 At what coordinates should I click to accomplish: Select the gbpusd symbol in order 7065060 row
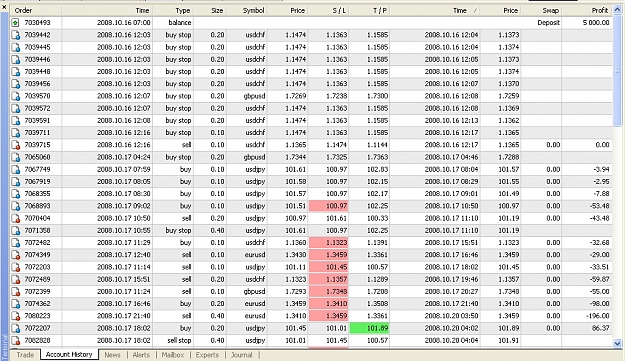(254, 157)
